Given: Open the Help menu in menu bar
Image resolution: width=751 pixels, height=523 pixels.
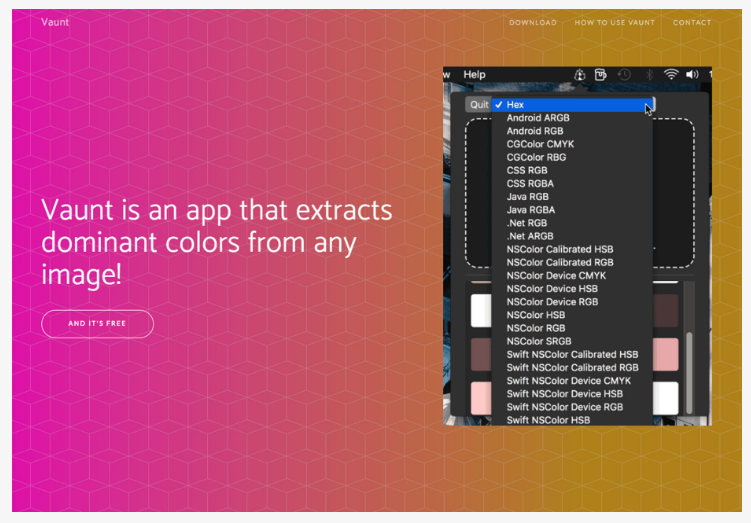Looking at the screenshot, I should pyautogui.click(x=474, y=75).
